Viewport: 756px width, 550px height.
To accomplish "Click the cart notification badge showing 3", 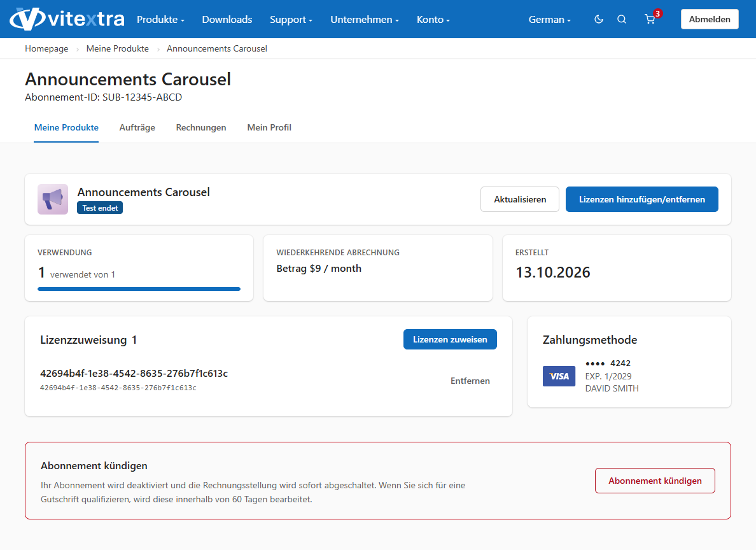I will tap(657, 13).
